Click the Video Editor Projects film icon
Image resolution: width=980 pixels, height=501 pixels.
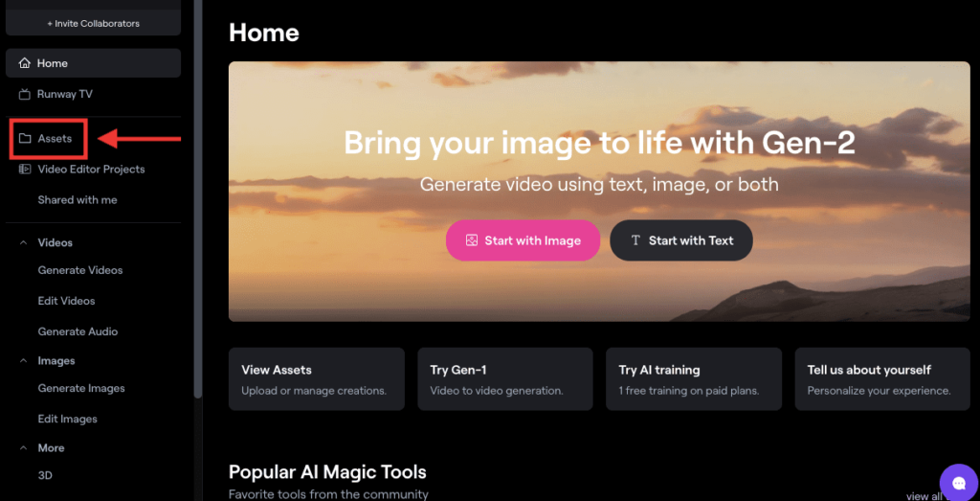click(x=25, y=169)
